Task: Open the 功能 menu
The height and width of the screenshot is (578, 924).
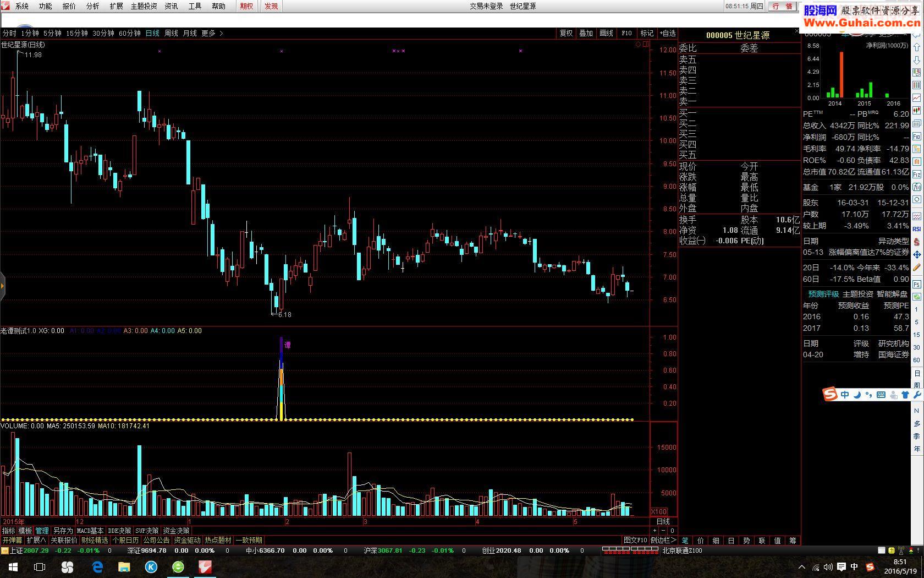Action: coord(45,6)
